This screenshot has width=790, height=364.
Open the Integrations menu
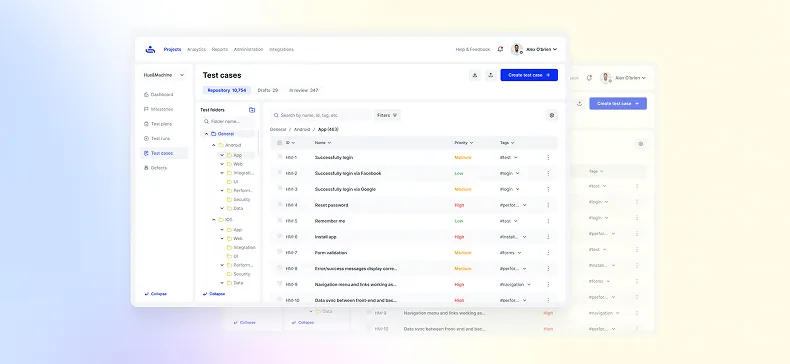tap(281, 49)
